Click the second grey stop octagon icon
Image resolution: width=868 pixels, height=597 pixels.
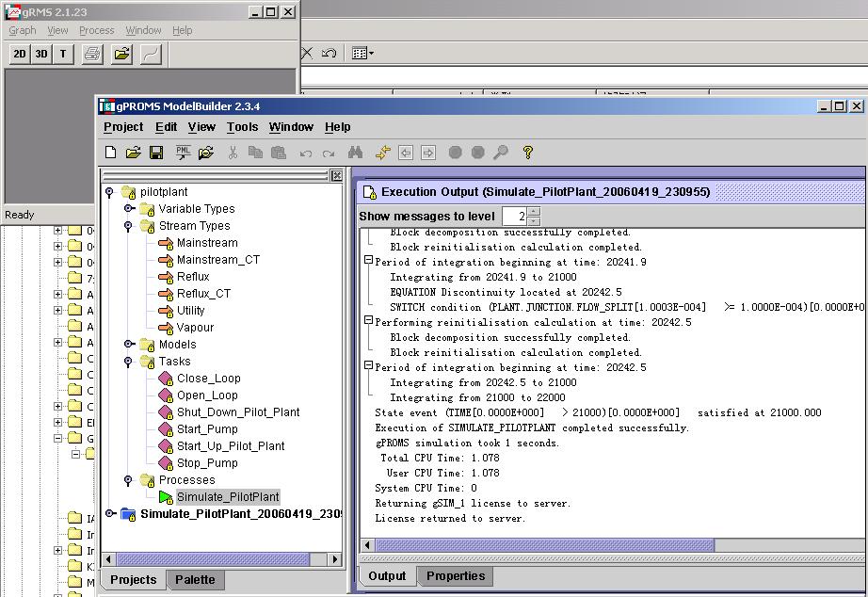[477, 153]
